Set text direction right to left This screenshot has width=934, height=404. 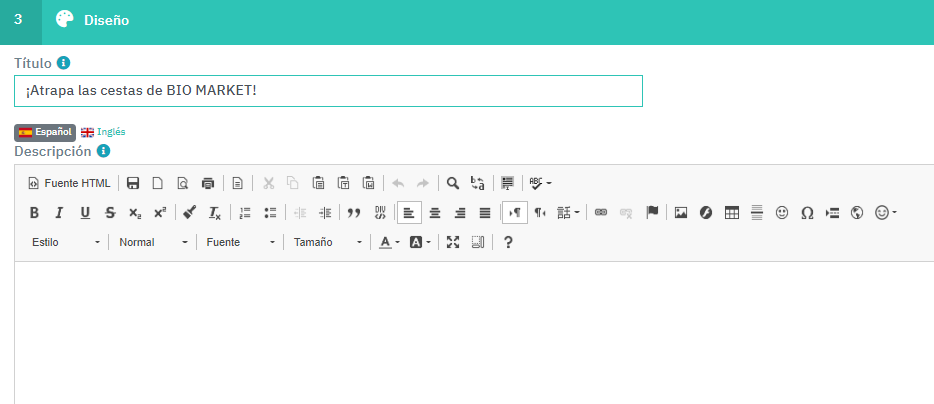540,213
